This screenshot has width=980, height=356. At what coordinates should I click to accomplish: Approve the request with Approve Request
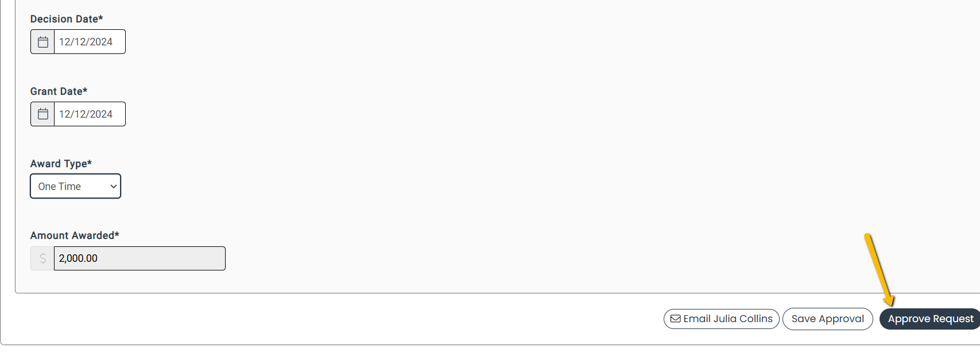[930, 319]
